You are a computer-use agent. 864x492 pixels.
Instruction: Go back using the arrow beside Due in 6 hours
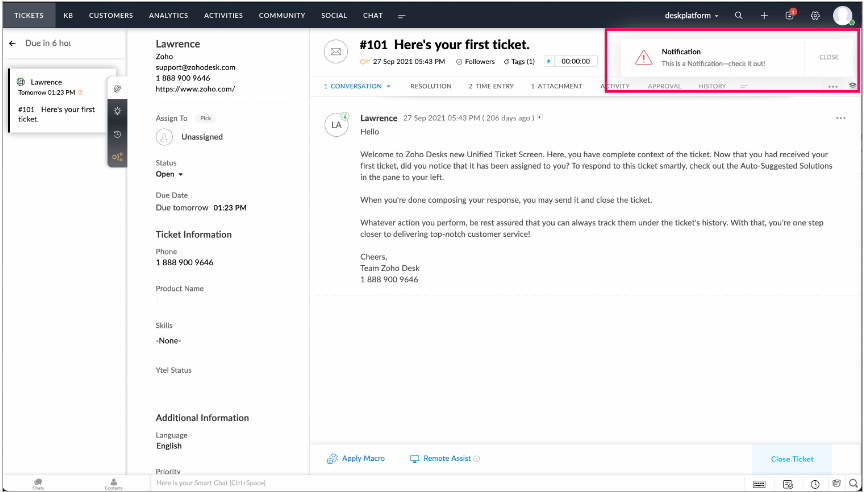pyautogui.click(x=13, y=43)
